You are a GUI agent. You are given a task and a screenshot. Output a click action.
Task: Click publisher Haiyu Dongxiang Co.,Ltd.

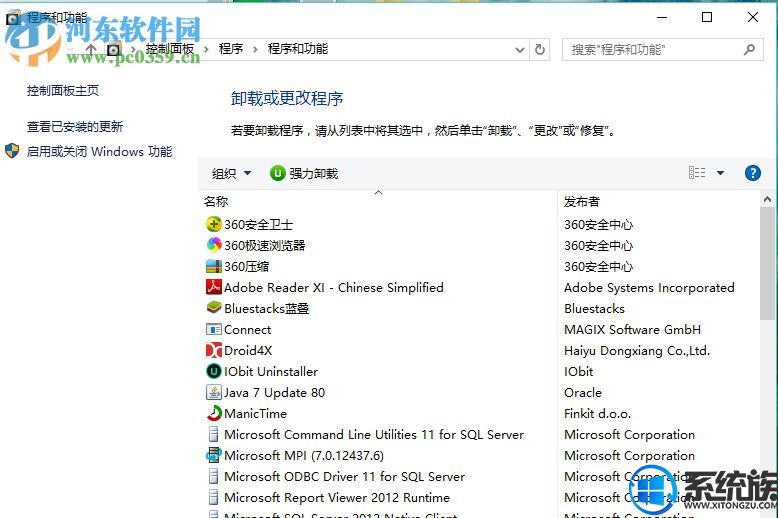coord(637,351)
